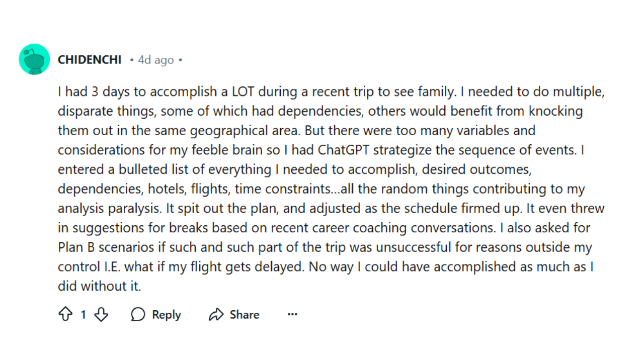Open the three-dot more options menu
The height and width of the screenshot is (362, 644).
coord(292,315)
